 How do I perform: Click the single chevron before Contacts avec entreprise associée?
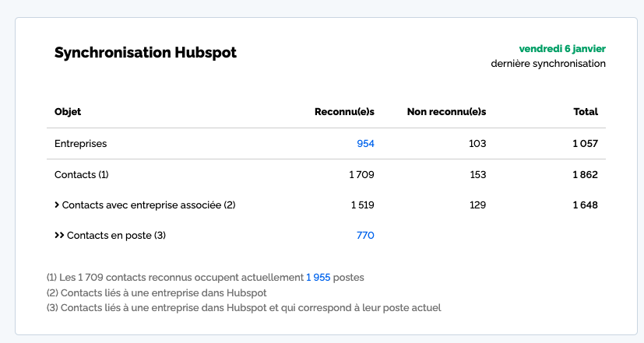(x=57, y=205)
